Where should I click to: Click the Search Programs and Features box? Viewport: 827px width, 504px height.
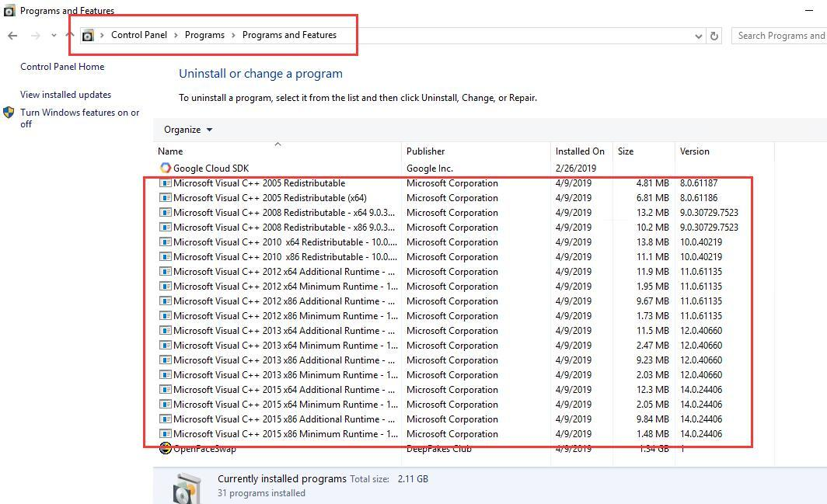[x=779, y=35]
